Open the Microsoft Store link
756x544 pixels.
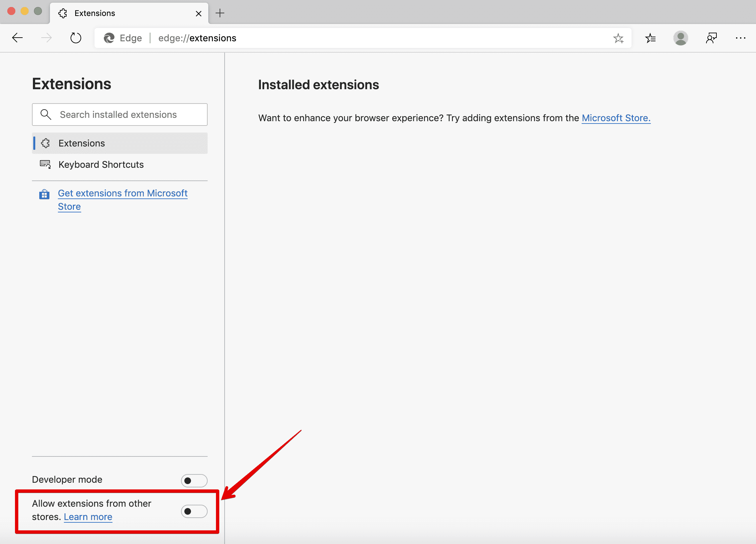[x=616, y=118]
